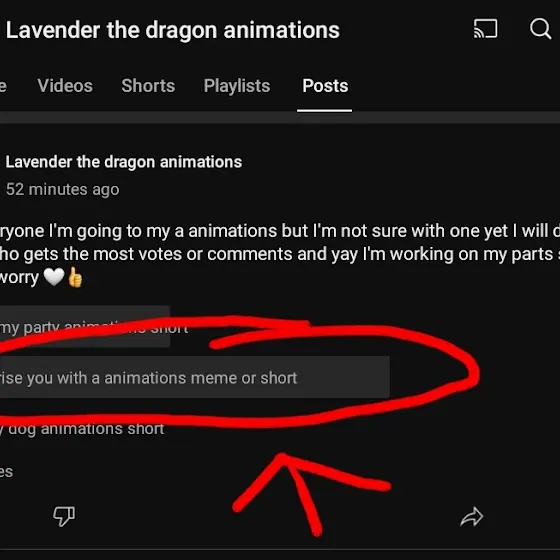Expand the truncated post text
The image size is (560, 560).
point(280,254)
